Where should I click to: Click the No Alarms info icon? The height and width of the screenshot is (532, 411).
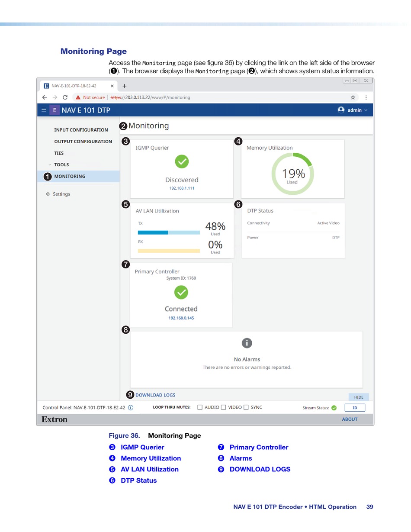(247, 343)
